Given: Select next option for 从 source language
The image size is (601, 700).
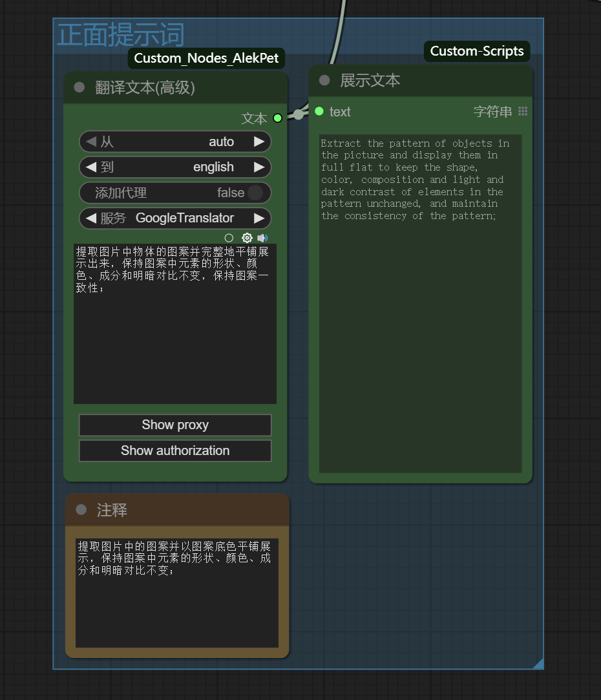Looking at the screenshot, I should pyautogui.click(x=259, y=142).
